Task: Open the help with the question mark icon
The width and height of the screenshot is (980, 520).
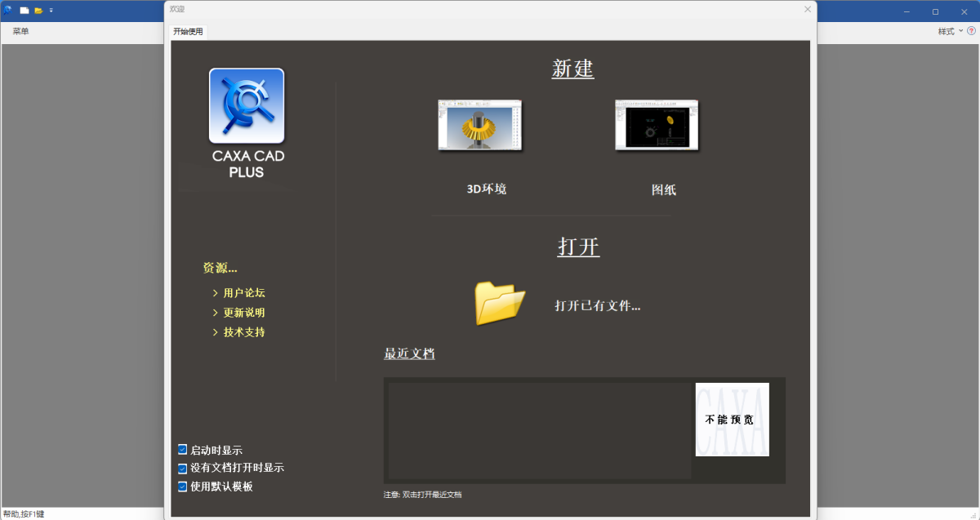Action: coord(971,31)
